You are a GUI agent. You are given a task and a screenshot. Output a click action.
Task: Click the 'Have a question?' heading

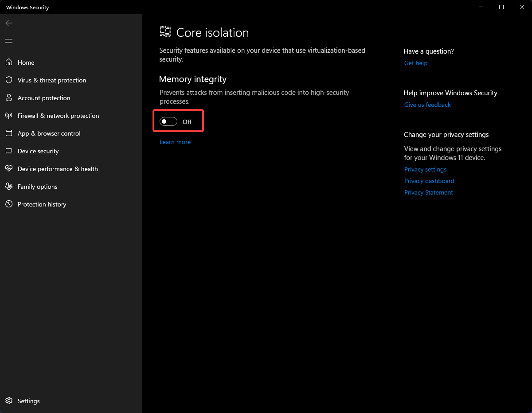click(x=429, y=51)
